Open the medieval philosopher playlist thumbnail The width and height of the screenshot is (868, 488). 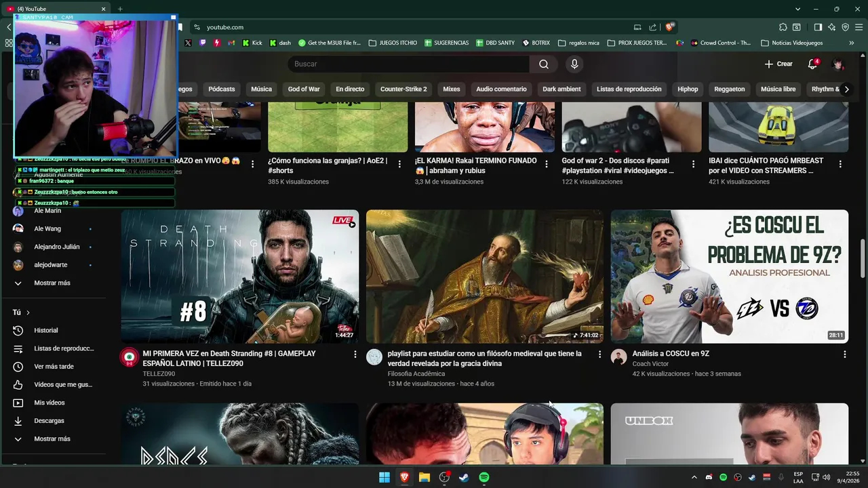click(x=485, y=276)
